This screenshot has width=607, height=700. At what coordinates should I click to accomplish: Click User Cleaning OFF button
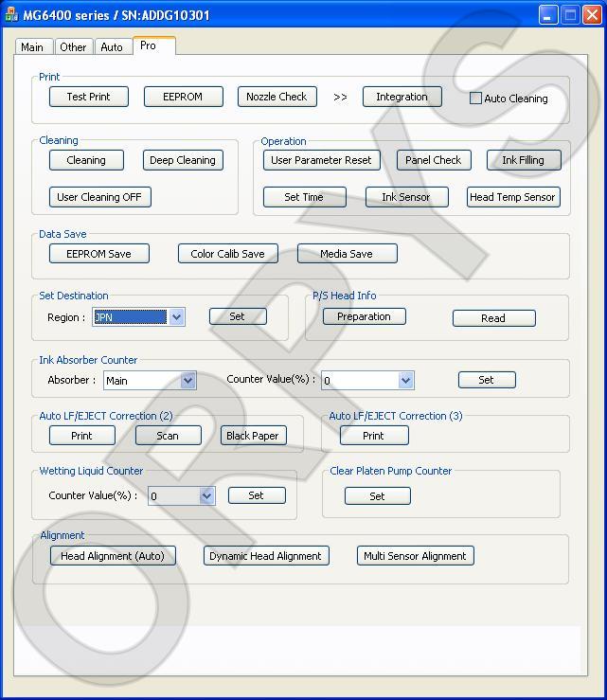click(x=100, y=197)
